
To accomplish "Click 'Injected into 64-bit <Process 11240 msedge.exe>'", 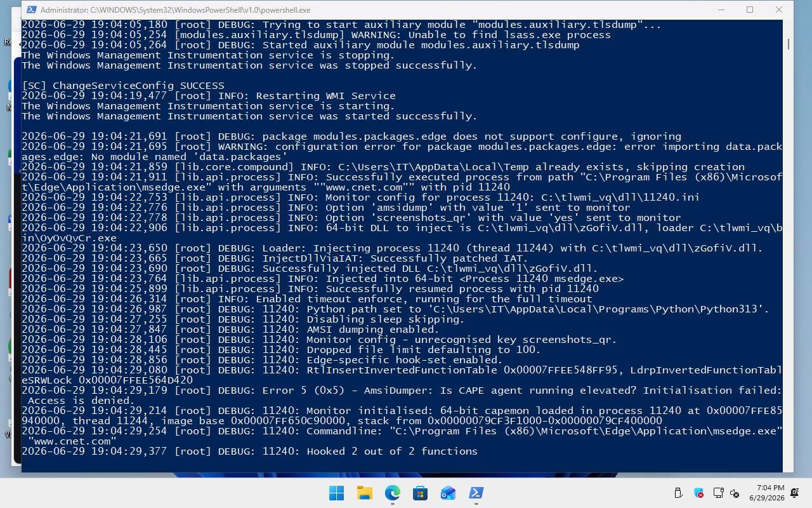I will click(x=475, y=279).
